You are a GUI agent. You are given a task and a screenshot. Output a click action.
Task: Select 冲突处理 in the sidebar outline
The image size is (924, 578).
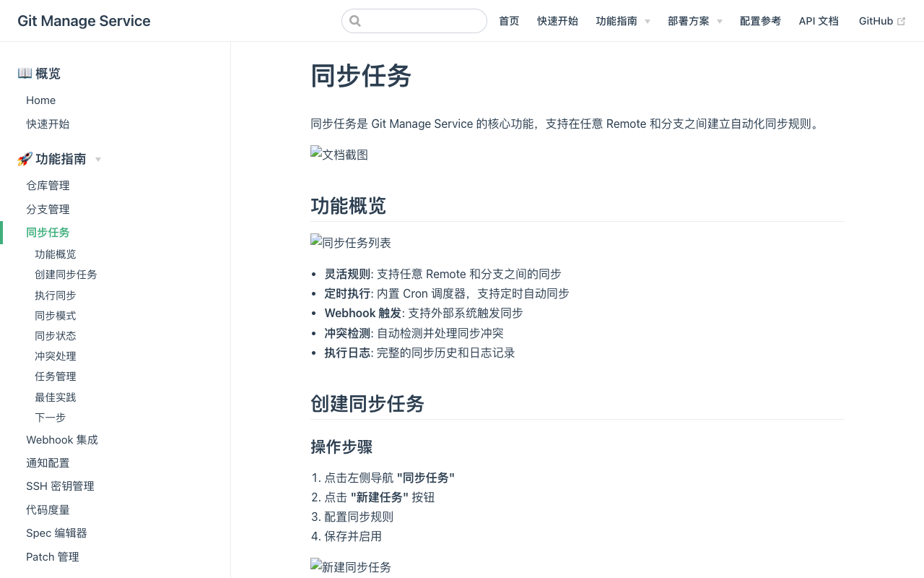tap(55, 356)
